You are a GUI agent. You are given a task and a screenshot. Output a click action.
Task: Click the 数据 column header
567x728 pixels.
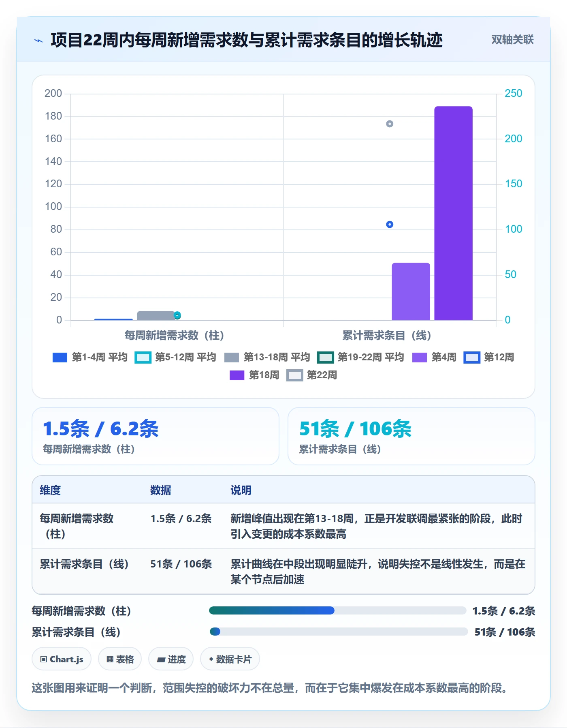point(161,490)
